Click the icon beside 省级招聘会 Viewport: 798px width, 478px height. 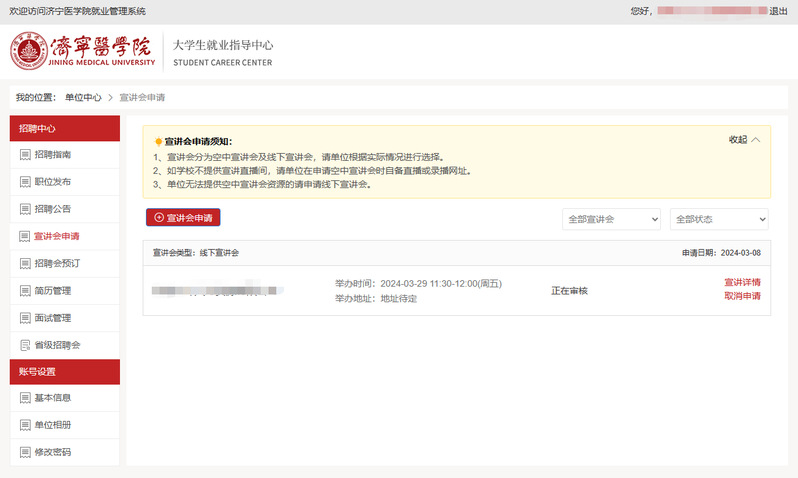pos(25,345)
